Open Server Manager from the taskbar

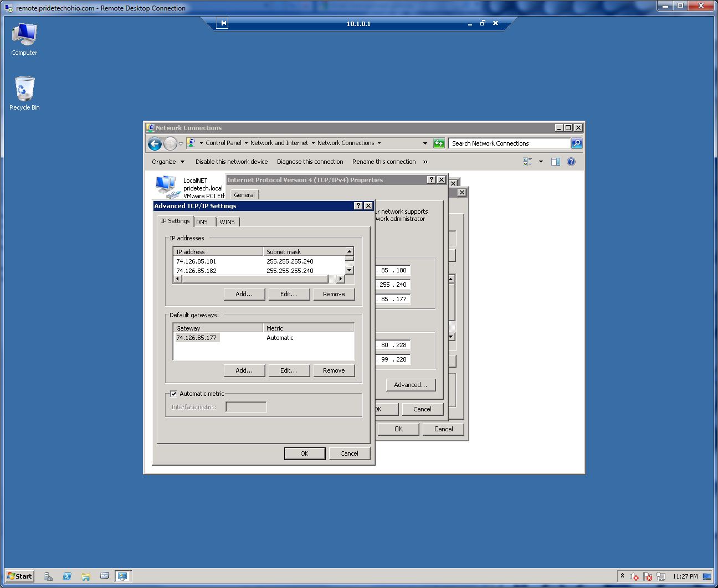48,576
